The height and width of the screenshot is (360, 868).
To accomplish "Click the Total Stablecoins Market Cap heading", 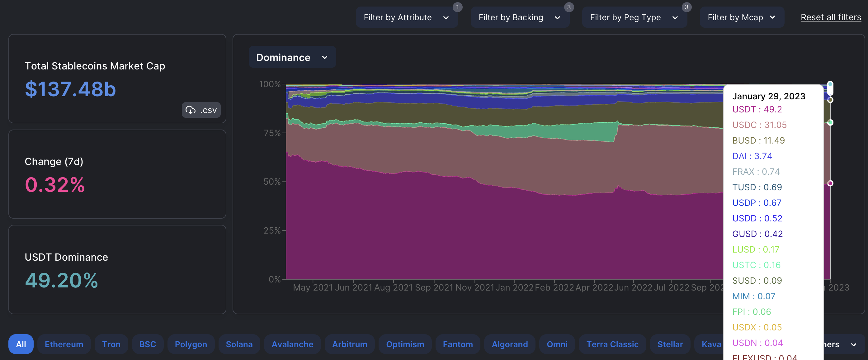I will (x=95, y=66).
